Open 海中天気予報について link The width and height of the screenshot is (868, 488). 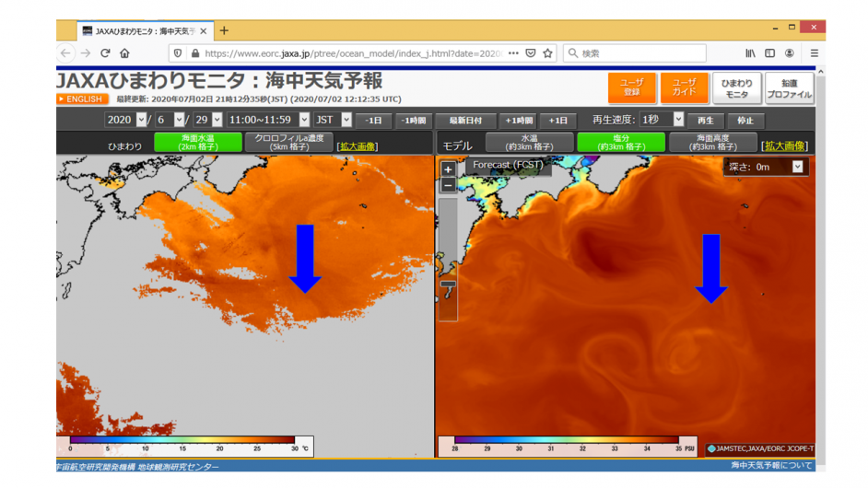pyautogui.click(x=771, y=465)
